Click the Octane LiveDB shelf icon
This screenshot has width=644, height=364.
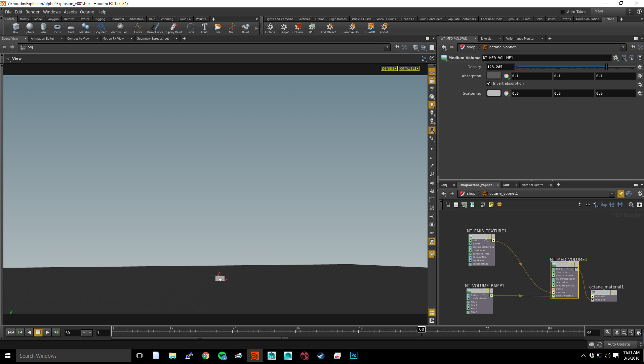coord(370,28)
